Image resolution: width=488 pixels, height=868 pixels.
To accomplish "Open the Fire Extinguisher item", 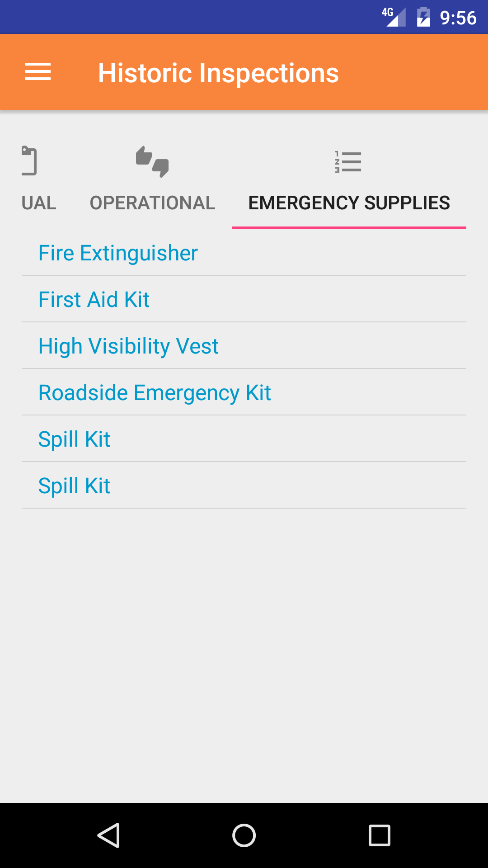I will [x=118, y=253].
